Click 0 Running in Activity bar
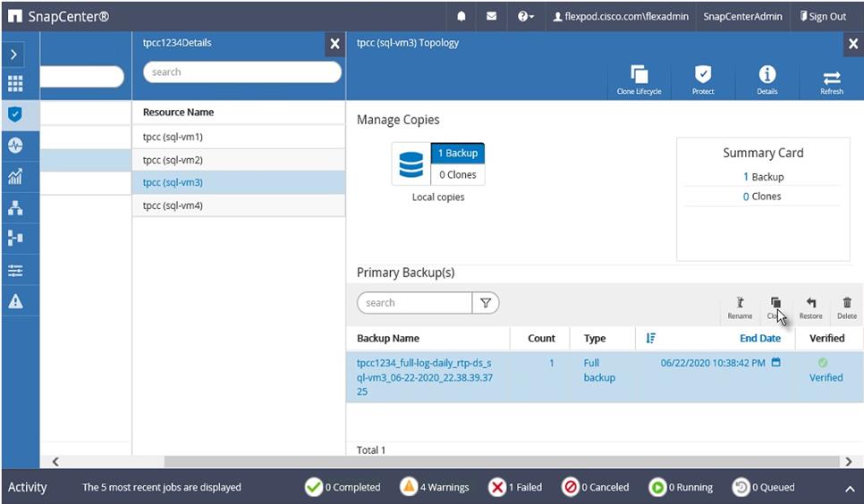The image size is (864, 504). (681, 487)
